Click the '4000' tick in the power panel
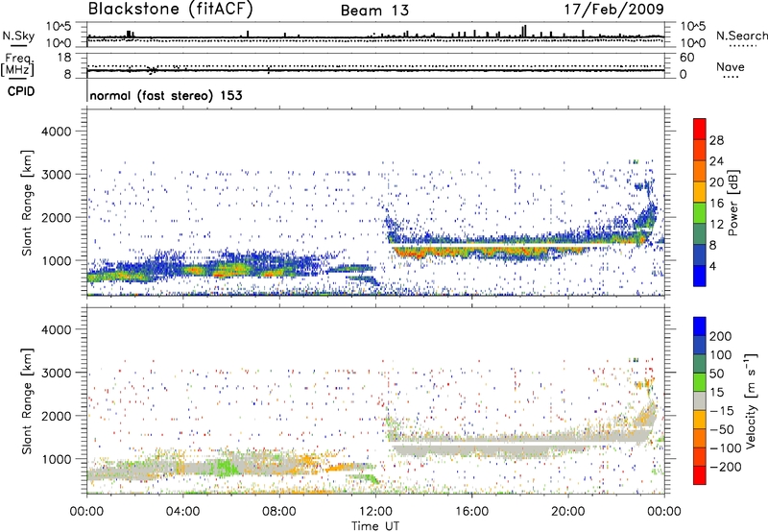768x532 pixels. coord(57,132)
